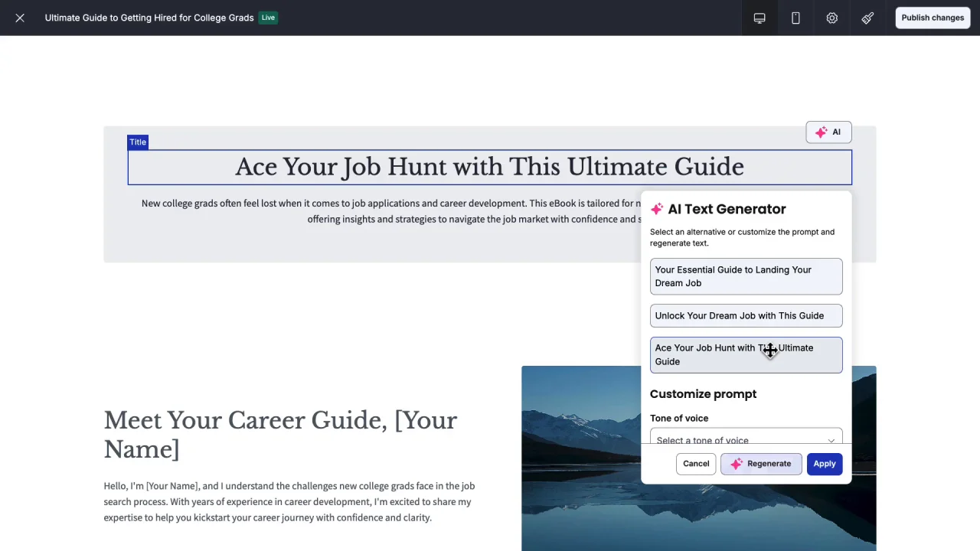Click the 'Ace Your Job Hunt' title text field
The height and width of the screenshot is (551, 980).
click(489, 167)
